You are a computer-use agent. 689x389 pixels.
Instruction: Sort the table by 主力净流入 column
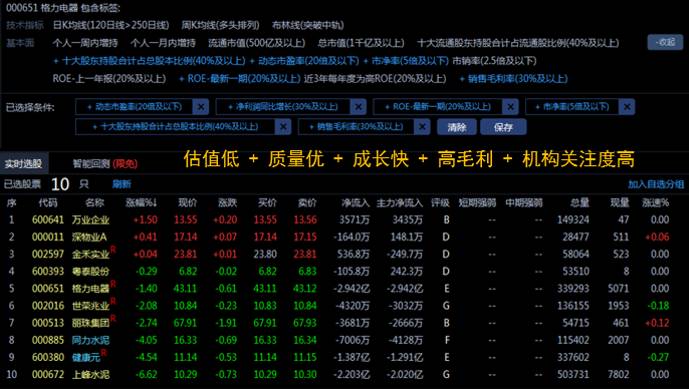[399, 203]
